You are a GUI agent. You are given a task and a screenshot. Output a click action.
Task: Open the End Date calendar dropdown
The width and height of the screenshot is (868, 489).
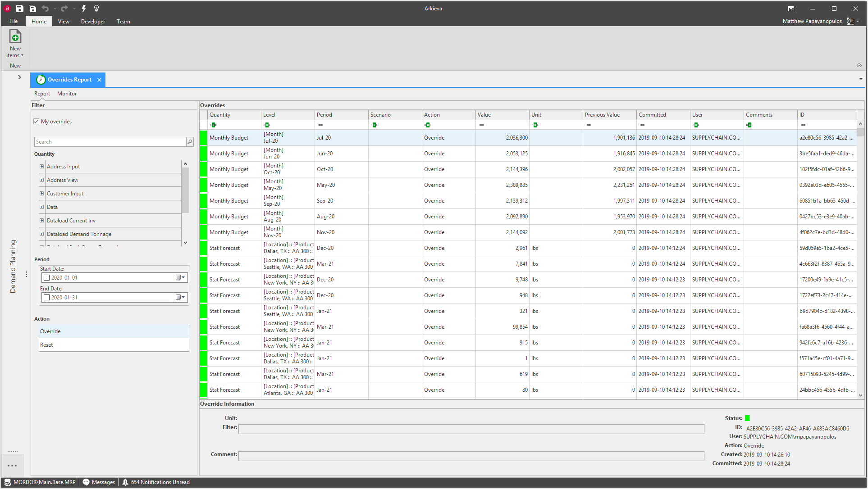(x=180, y=298)
